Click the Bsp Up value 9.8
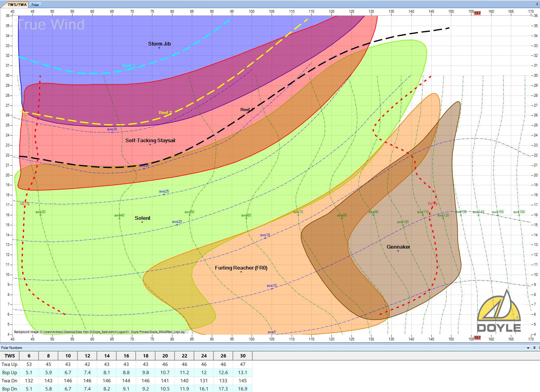Viewport: 540px width, 392px height. click(145, 372)
